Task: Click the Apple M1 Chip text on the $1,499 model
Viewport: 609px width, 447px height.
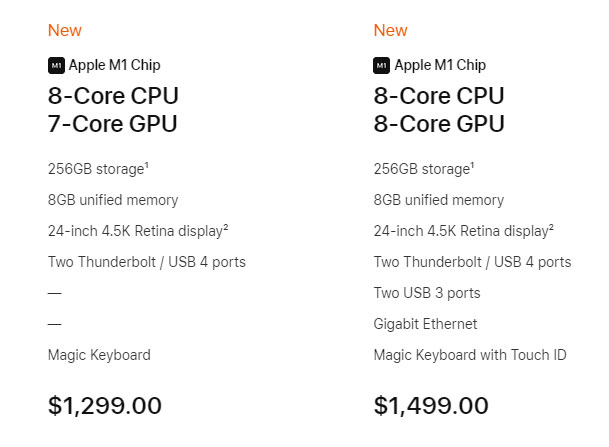Action: [x=440, y=66]
